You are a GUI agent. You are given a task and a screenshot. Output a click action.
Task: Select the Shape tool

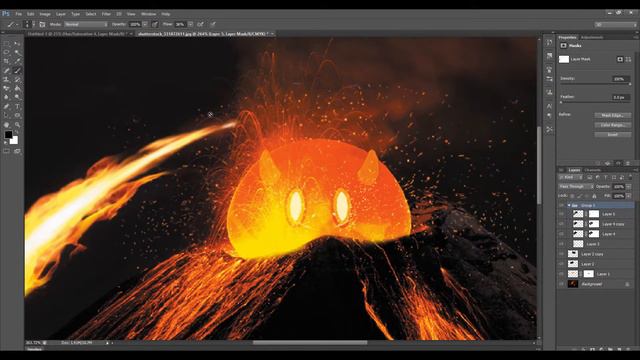17,116
